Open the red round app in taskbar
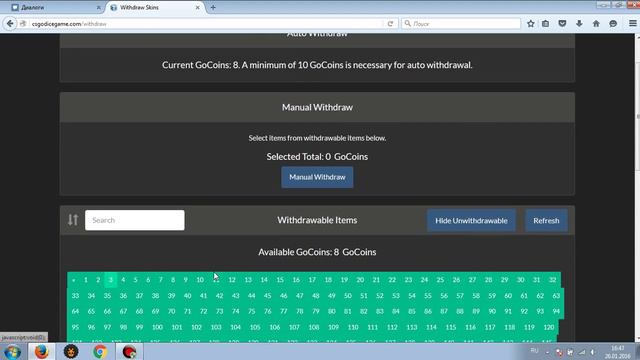Screen dimensions: 640x360 pos(129,351)
